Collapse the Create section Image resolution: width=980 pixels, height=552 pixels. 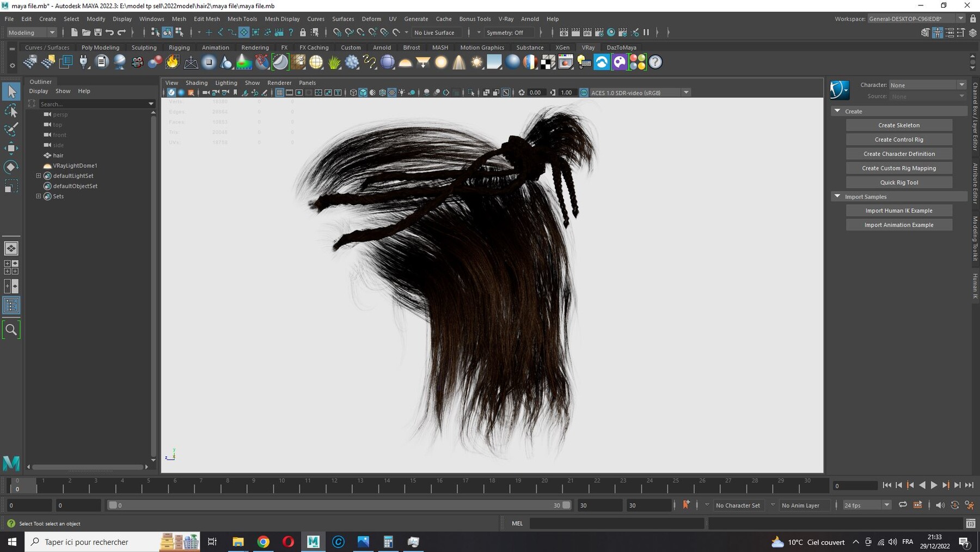point(837,111)
